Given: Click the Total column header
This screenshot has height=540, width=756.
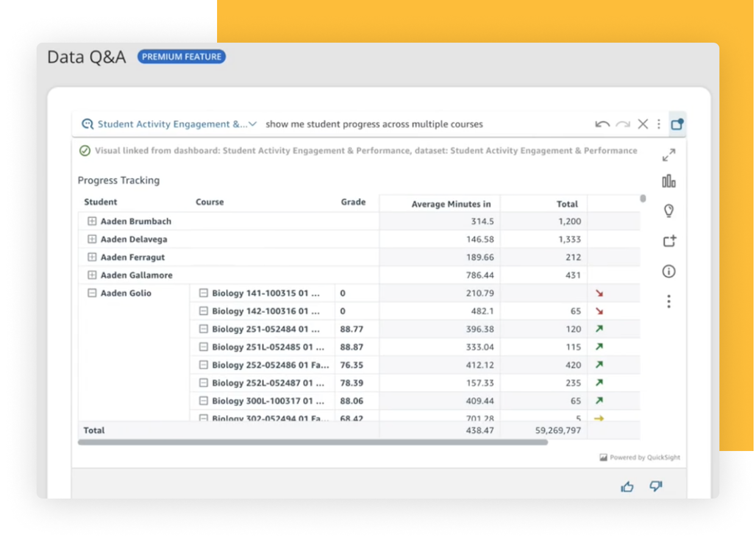Looking at the screenshot, I should click(x=567, y=204).
